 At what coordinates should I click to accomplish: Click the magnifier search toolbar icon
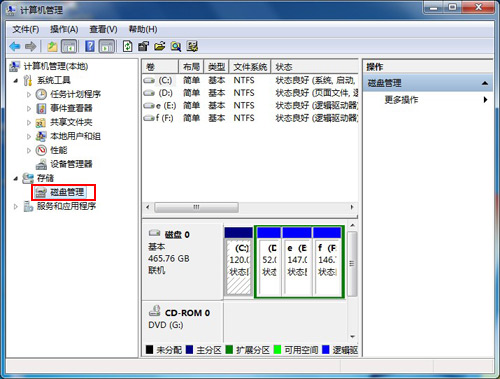(176, 46)
